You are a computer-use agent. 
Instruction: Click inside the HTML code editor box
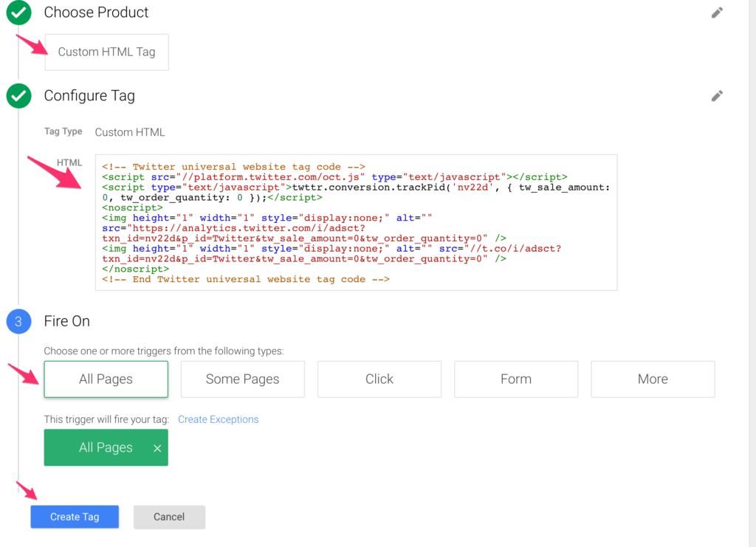(357, 223)
